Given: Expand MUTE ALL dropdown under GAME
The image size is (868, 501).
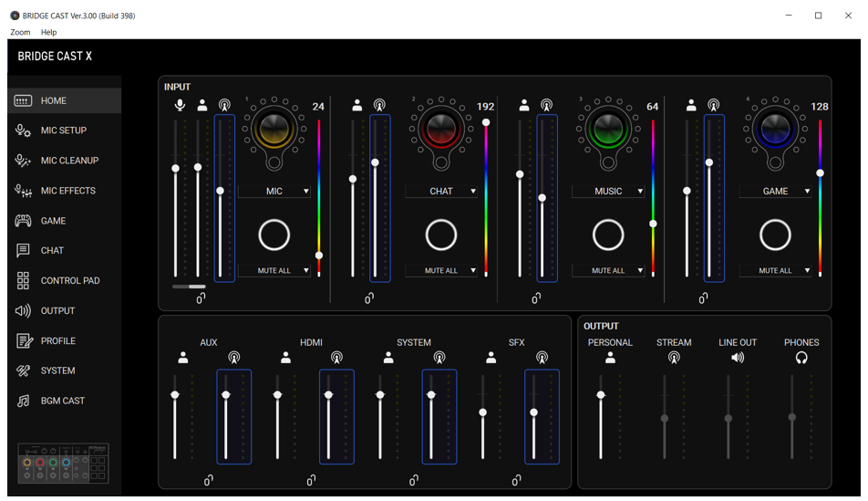Looking at the screenshot, I should [x=775, y=270].
